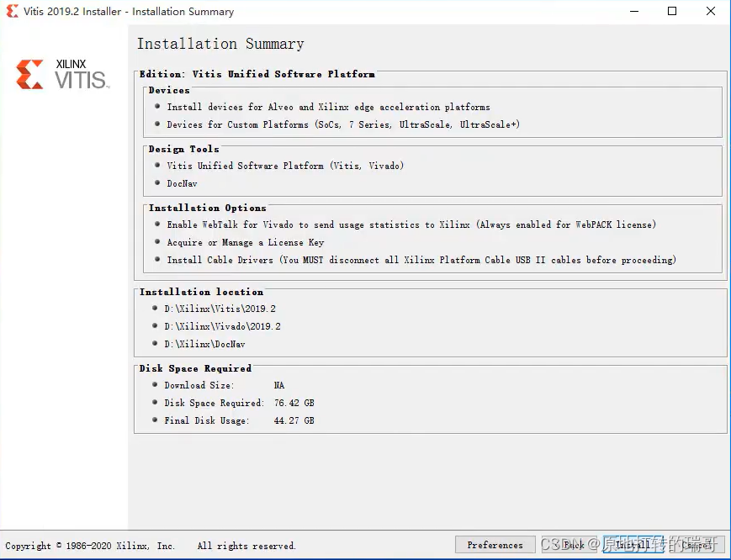Viewport: 731px width, 560px height.
Task: Click 'Install devices for Alveo and Xilinx edge acceleration platforms'
Action: (x=329, y=107)
